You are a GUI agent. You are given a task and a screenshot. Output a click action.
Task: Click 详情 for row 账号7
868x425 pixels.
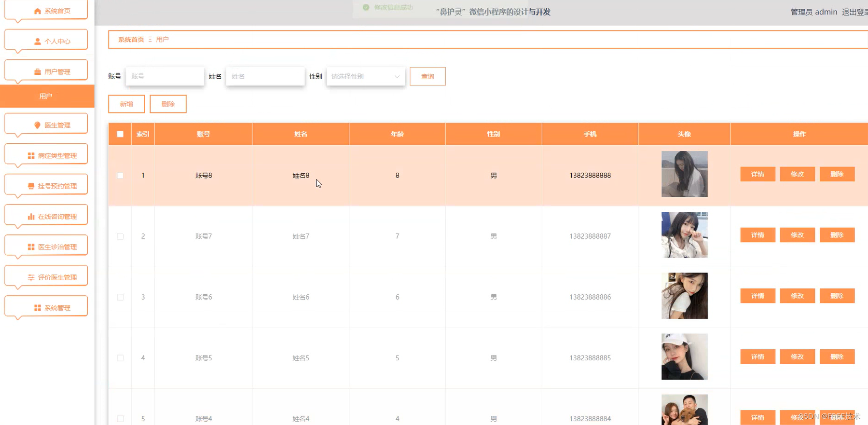click(x=758, y=235)
